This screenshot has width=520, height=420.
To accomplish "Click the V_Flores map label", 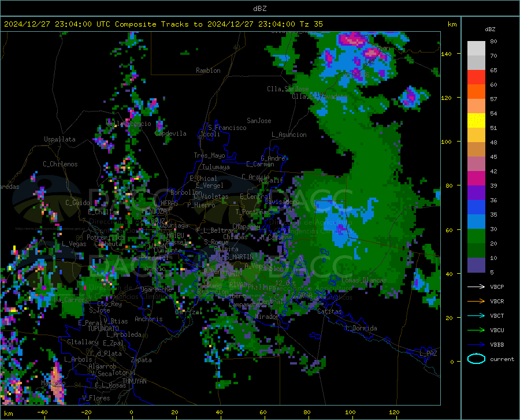I will pyautogui.click(x=96, y=398).
